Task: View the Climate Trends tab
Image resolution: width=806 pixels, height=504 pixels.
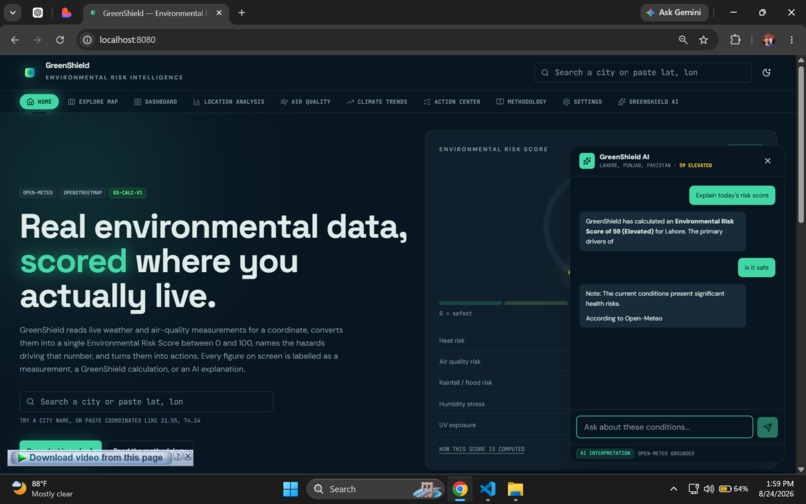Action: 377,102
